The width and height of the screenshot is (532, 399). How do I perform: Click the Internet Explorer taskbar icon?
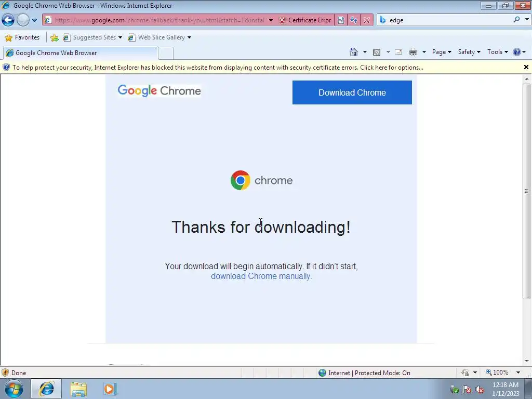click(46, 389)
